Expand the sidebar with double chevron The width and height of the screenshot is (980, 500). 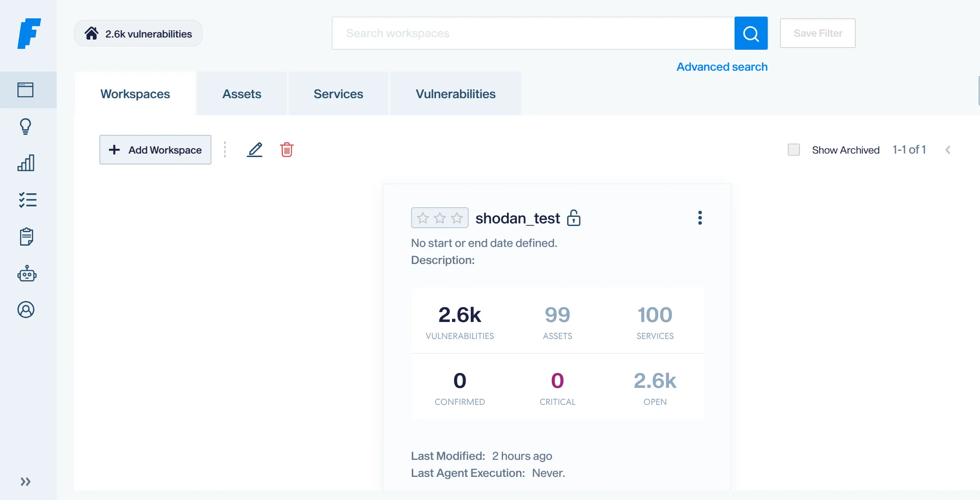[x=26, y=482]
